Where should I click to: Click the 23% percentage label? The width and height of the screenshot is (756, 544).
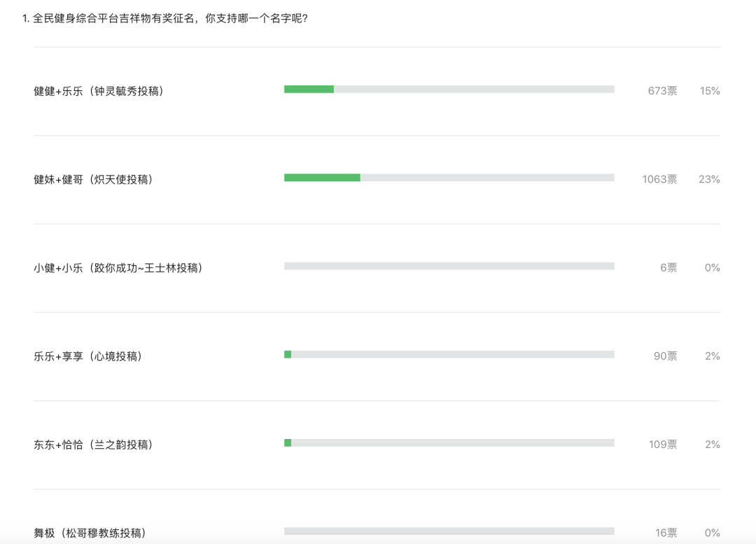pos(709,179)
